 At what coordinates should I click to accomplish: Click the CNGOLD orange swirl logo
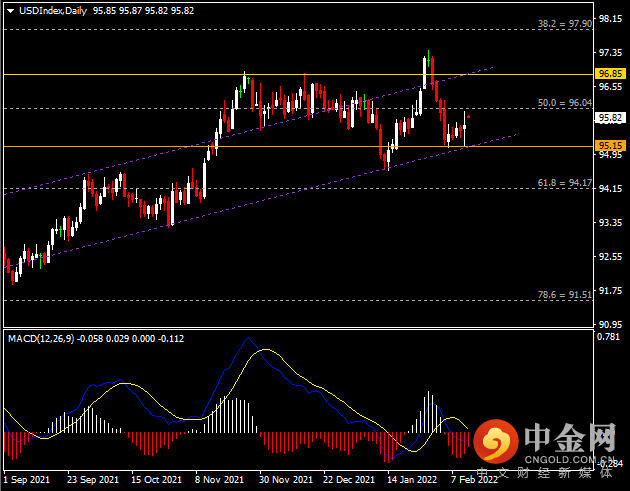coord(496,441)
